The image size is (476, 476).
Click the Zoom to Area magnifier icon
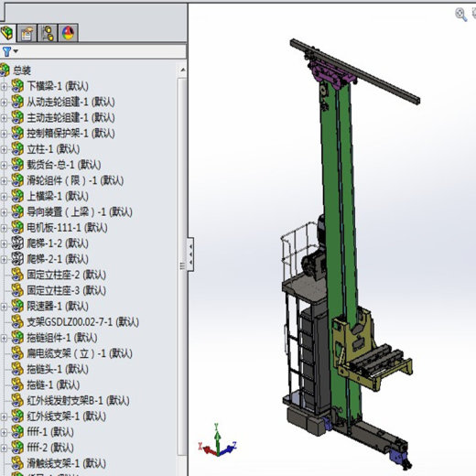(460, 15)
